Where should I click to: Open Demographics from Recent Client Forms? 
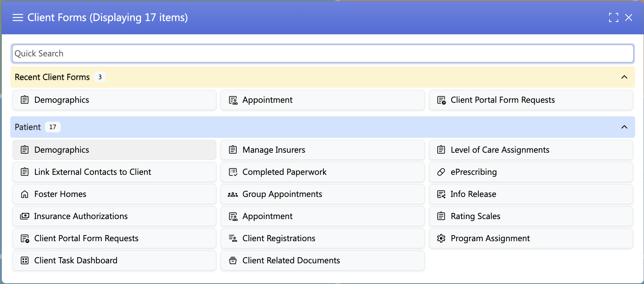point(114,100)
